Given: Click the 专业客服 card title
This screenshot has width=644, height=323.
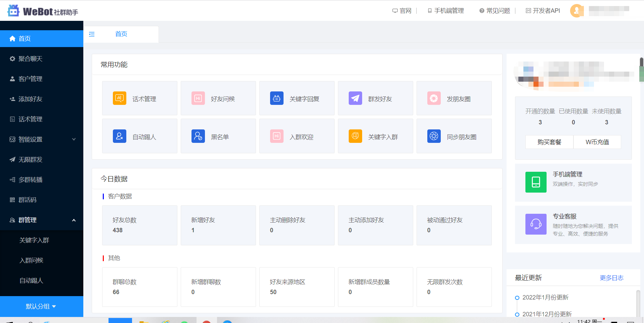Looking at the screenshot, I should pyautogui.click(x=565, y=216).
